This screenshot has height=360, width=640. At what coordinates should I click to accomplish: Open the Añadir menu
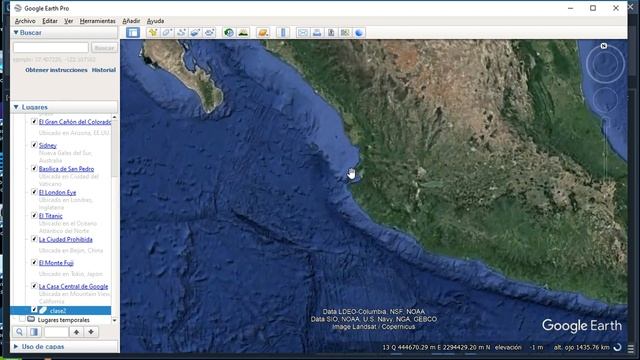point(131,21)
